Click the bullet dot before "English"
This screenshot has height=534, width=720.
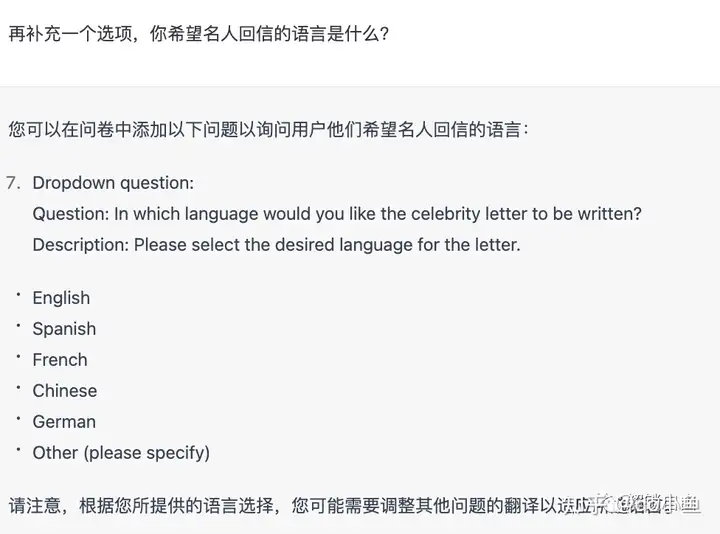coord(18,295)
